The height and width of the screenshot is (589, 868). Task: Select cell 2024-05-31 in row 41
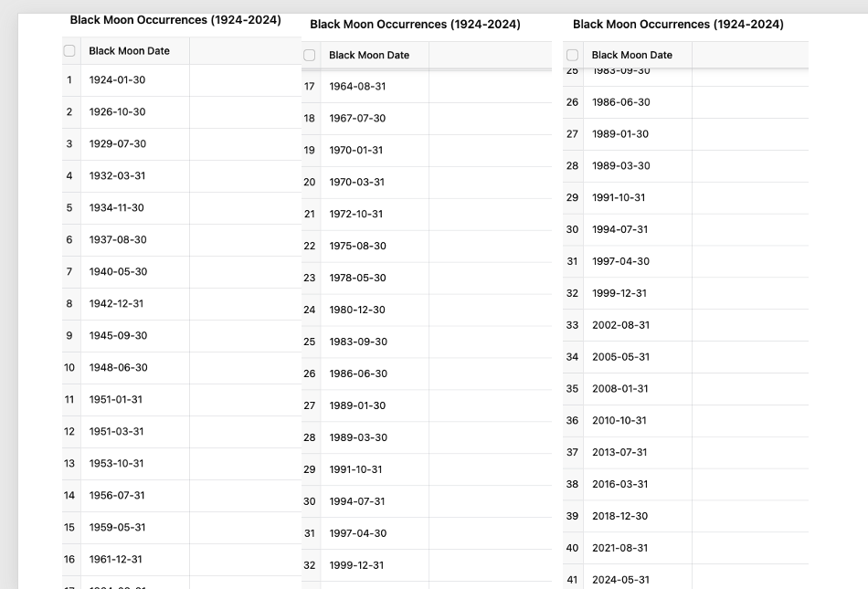coord(638,578)
